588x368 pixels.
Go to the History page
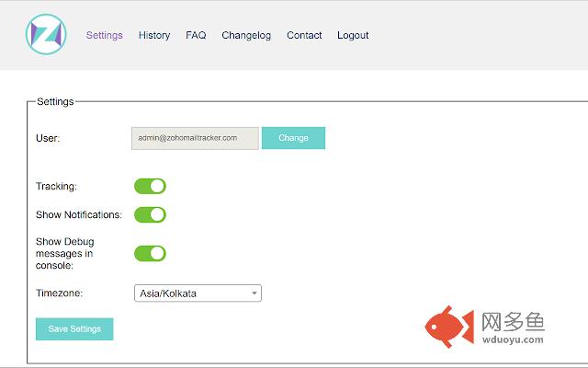pos(154,35)
